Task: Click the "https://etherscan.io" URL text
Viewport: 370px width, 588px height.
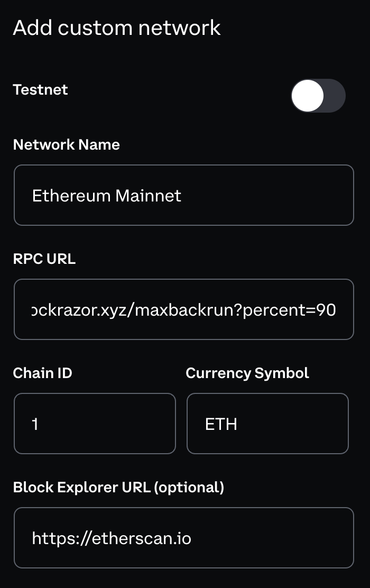Action: point(112,538)
